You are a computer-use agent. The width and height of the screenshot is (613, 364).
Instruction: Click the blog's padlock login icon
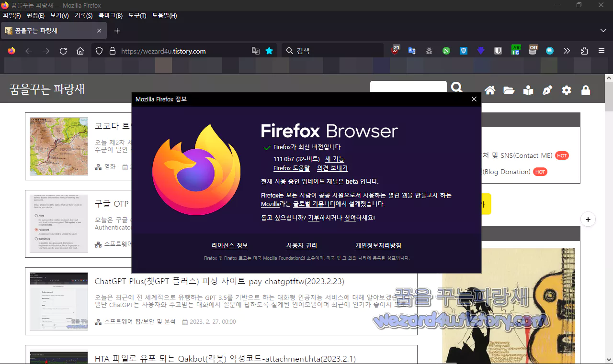click(x=586, y=90)
